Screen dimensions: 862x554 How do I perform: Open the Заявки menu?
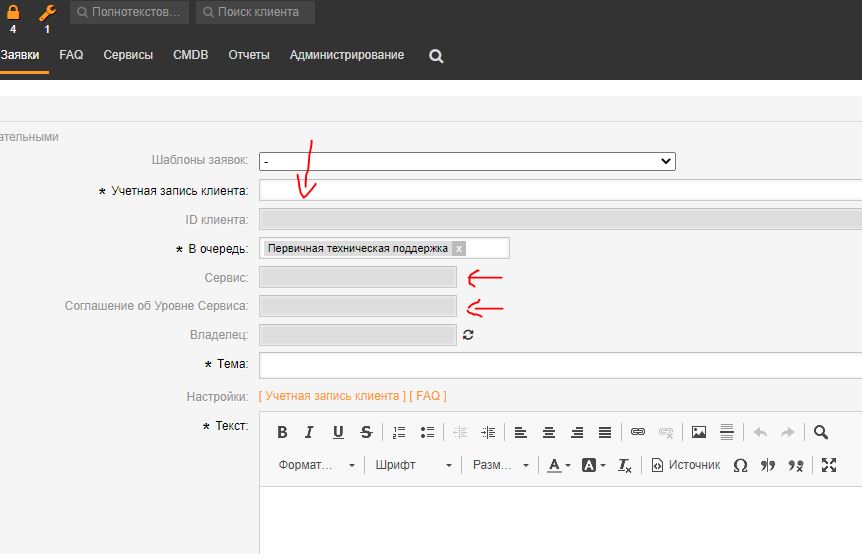20,55
